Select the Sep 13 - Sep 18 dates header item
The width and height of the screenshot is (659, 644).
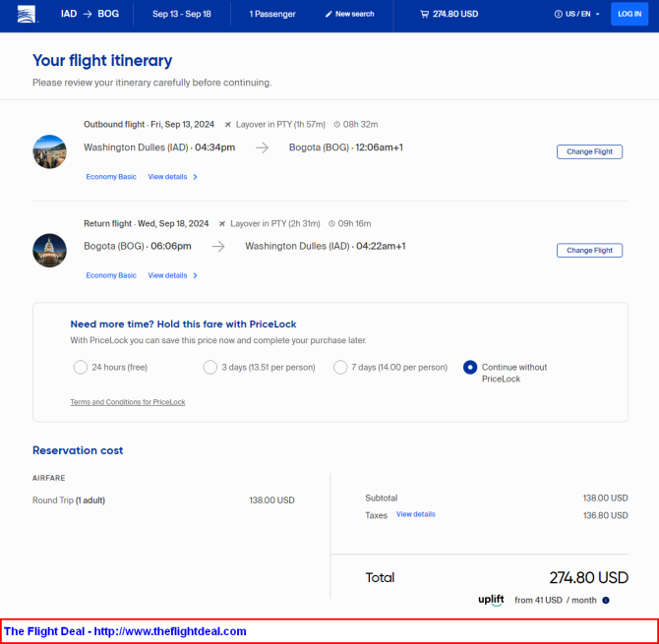(x=182, y=14)
